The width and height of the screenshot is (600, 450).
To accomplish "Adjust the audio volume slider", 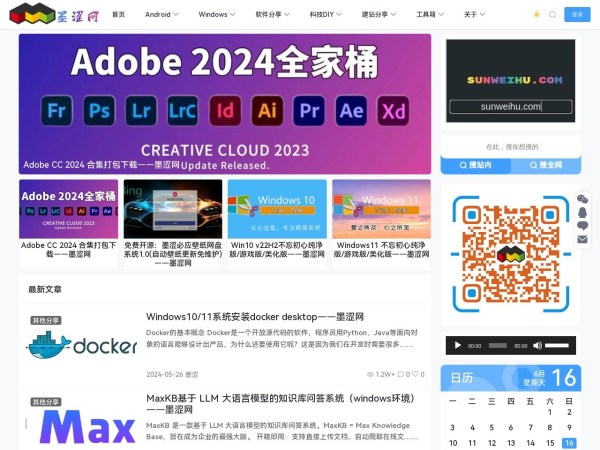I will [557, 346].
